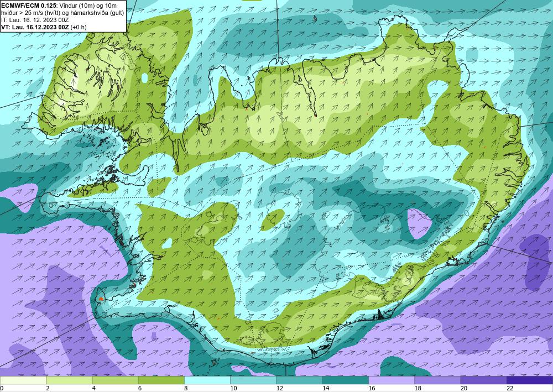Viewport: 553px width, 392px height.
Task: Click the orange marker on the southwest peninsula
Action: (101, 299)
